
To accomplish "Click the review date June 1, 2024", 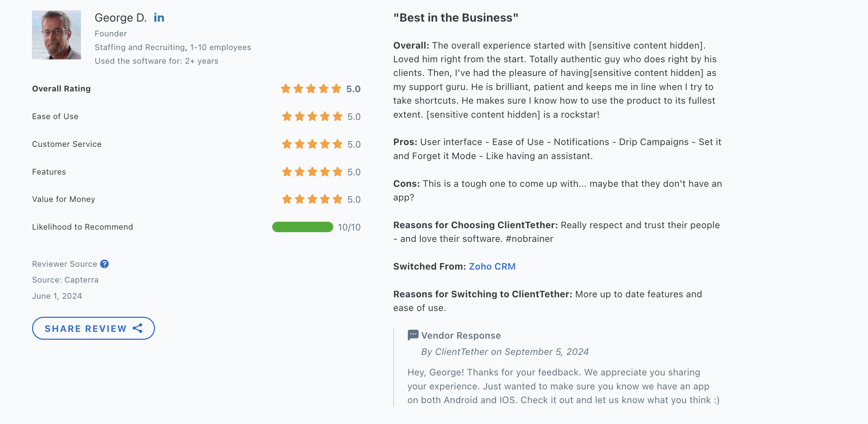I will click(x=57, y=296).
